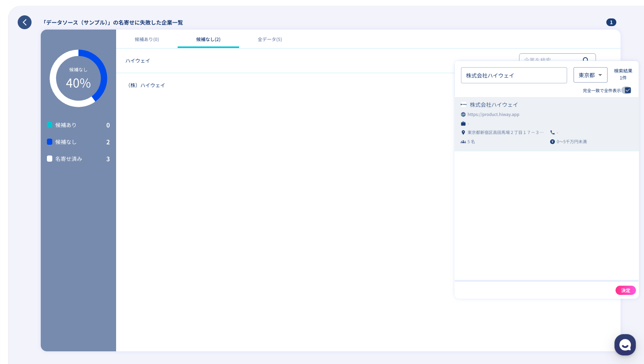Click the phone icon in result
This screenshot has height=364, width=644.
pos(552,132)
